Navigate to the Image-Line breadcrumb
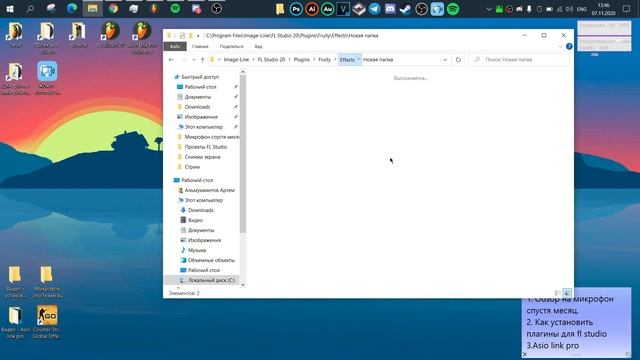Viewport: 640px width, 360px height. pyautogui.click(x=236, y=60)
